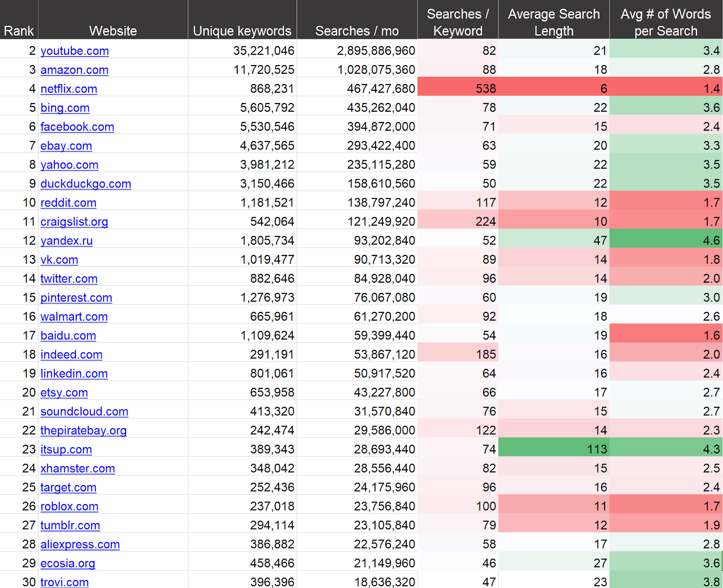Click the netflix.com hyperlink
Viewport: 723px width, 588px height.
pyautogui.click(x=69, y=89)
